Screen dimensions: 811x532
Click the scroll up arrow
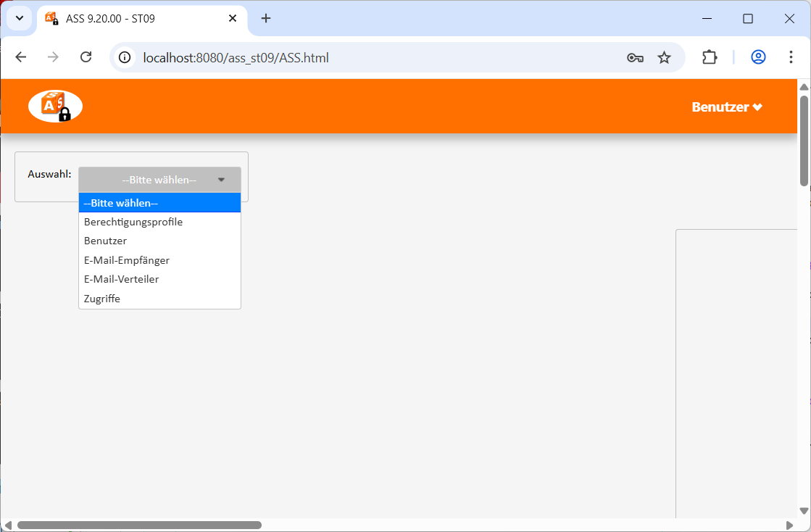804,86
